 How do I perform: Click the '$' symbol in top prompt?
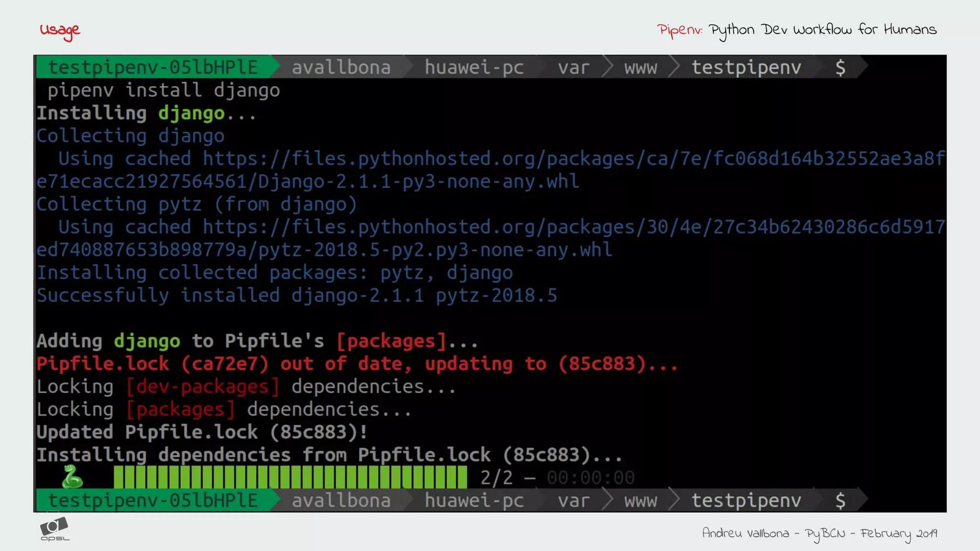840,67
